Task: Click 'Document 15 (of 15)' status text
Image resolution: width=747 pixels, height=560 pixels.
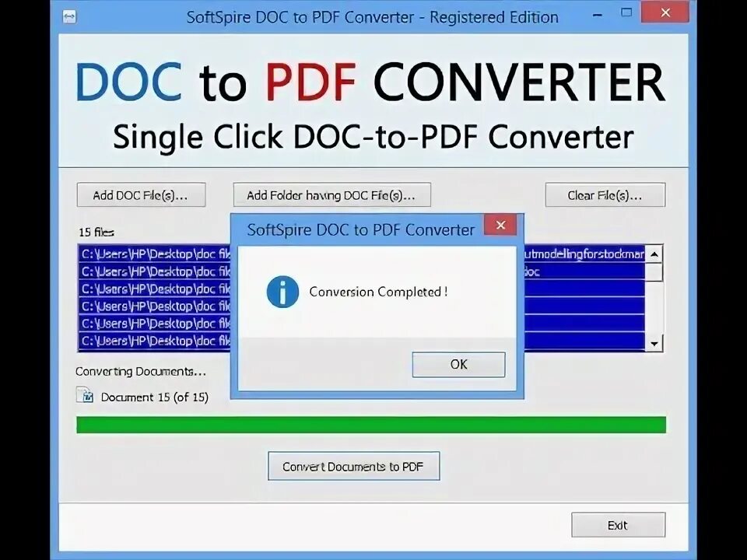Action: pyautogui.click(x=155, y=397)
